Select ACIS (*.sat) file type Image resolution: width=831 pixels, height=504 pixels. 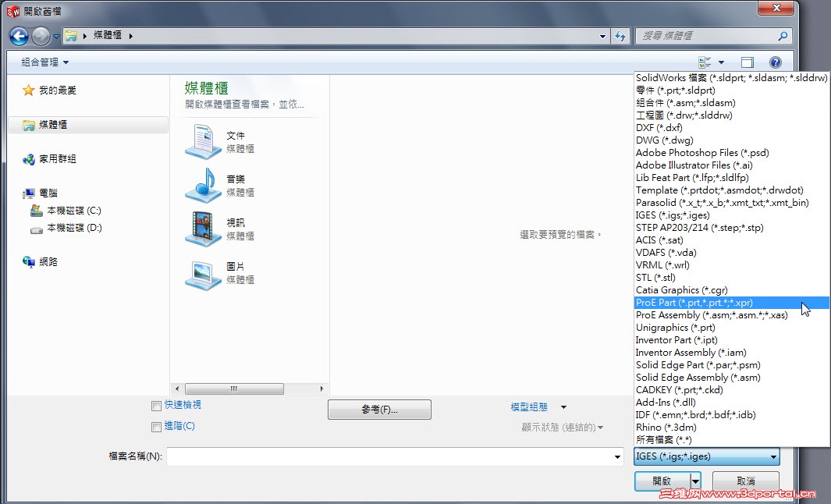tap(732, 240)
